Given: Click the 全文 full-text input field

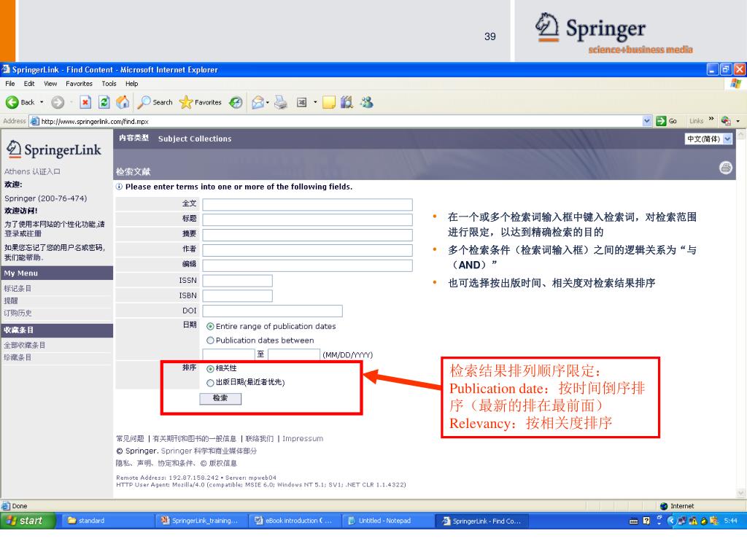Looking at the screenshot, I should pyautogui.click(x=307, y=205).
